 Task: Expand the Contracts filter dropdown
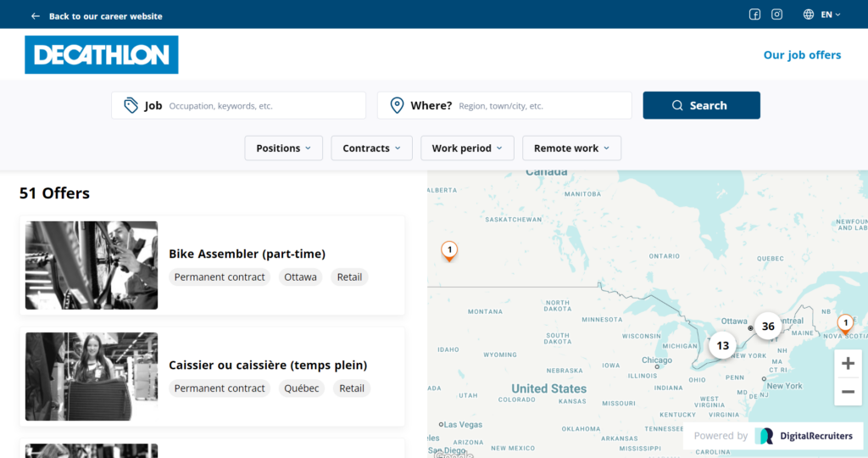tap(371, 148)
